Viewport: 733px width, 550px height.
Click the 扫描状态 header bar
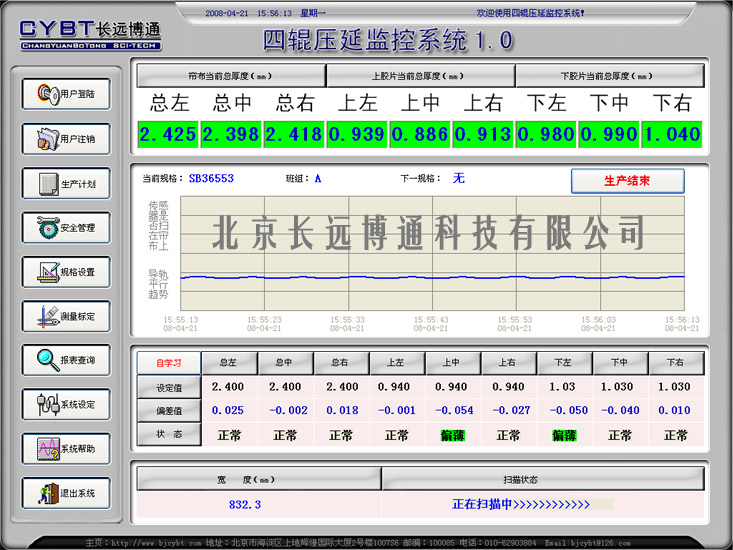tap(543, 480)
